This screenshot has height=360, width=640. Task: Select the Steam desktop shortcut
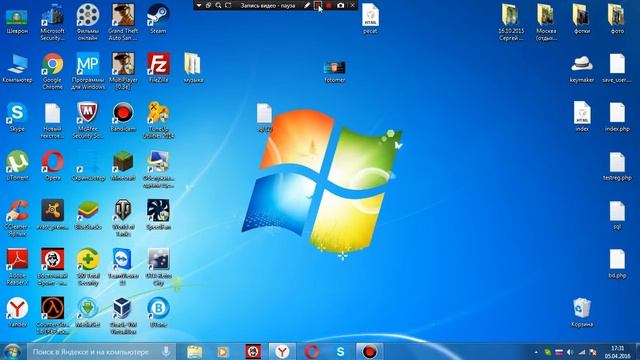coord(158,20)
